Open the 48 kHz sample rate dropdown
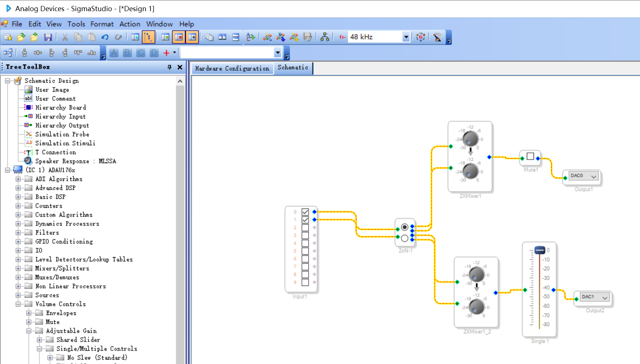Screen dimensions: 640x364 (x=406, y=37)
